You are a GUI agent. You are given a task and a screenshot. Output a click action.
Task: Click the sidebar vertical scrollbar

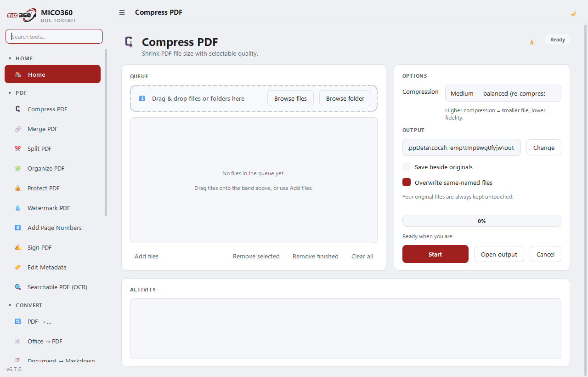(106, 132)
